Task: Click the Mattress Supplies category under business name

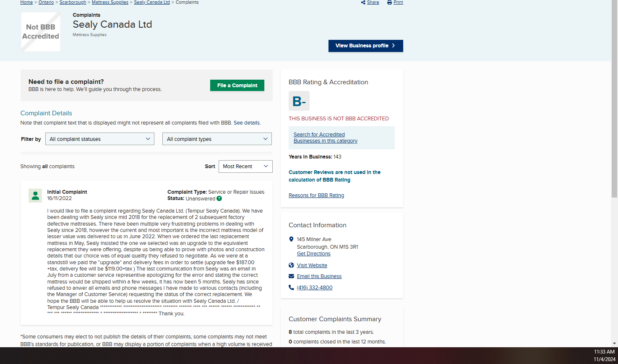Action: pyautogui.click(x=89, y=35)
